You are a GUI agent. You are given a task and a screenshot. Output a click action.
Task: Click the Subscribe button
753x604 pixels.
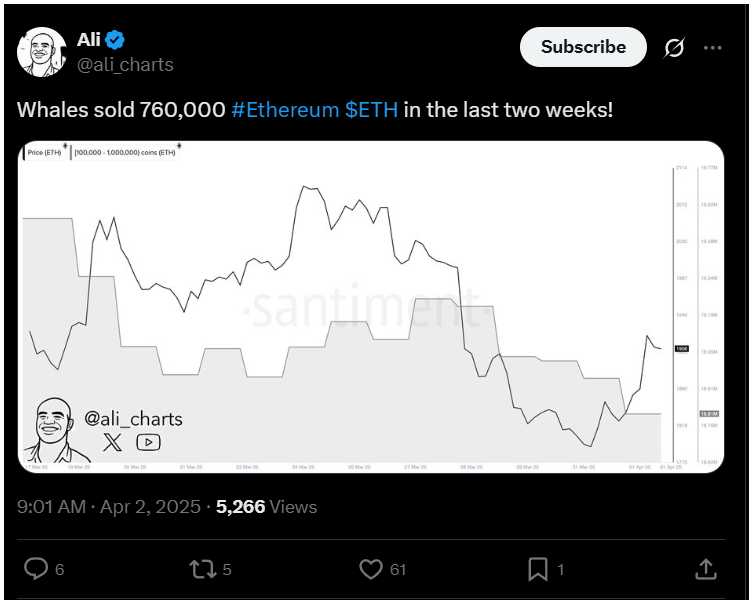pyautogui.click(x=583, y=47)
